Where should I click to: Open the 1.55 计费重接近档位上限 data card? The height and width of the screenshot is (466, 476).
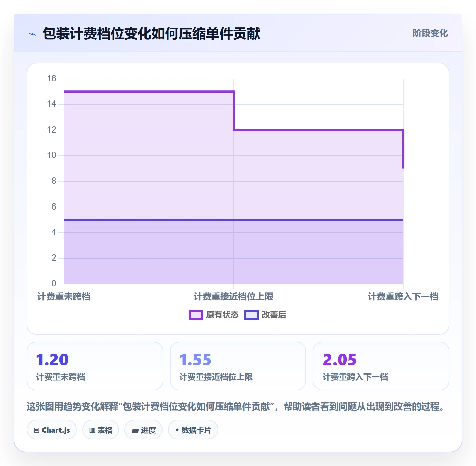[238, 366]
